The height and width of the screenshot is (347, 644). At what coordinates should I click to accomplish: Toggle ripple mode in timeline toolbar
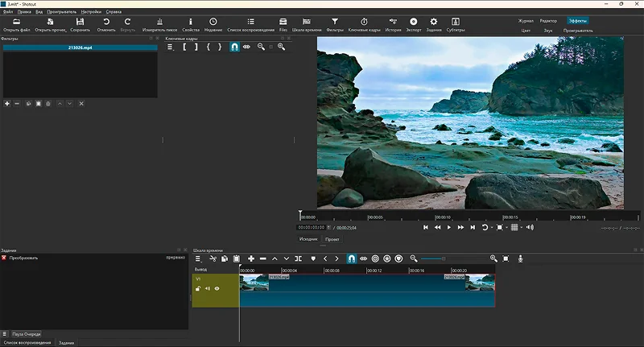click(375, 258)
